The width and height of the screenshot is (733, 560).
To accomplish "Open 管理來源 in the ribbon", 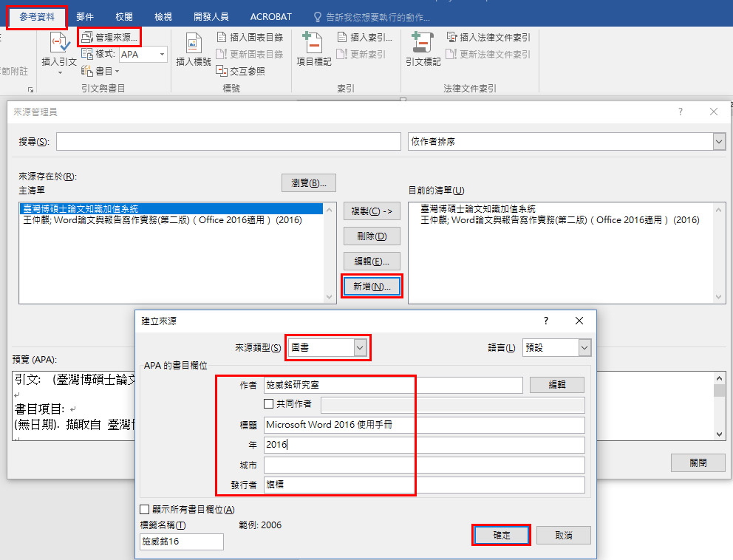I will pos(109,37).
